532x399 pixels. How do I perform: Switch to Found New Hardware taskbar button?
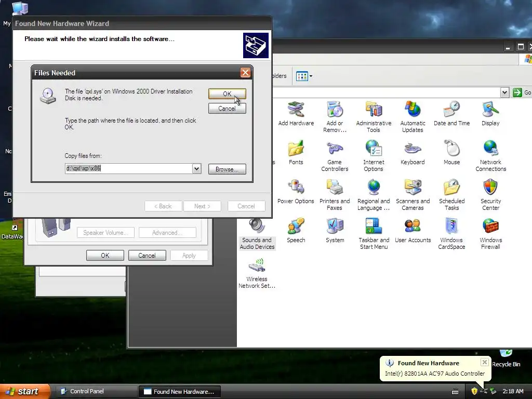click(180, 392)
